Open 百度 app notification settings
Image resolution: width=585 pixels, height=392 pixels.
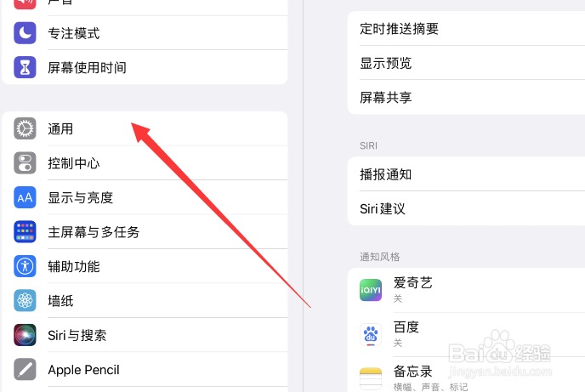pos(466,334)
